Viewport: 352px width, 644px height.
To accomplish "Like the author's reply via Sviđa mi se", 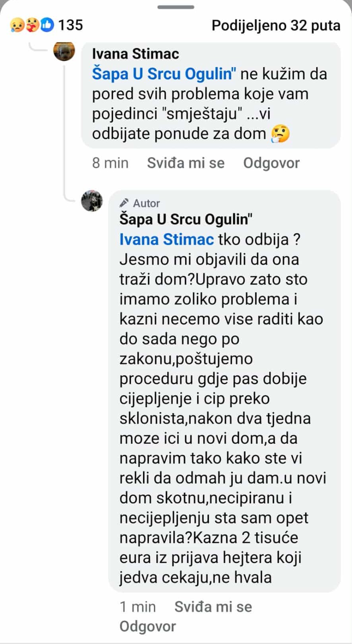I will coord(213,607).
